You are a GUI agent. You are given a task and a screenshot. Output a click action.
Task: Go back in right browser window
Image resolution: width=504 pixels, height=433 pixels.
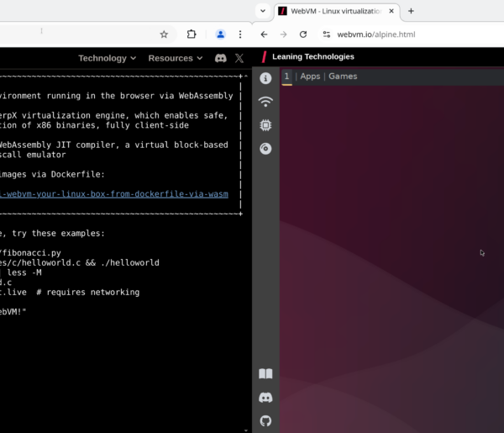[264, 34]
